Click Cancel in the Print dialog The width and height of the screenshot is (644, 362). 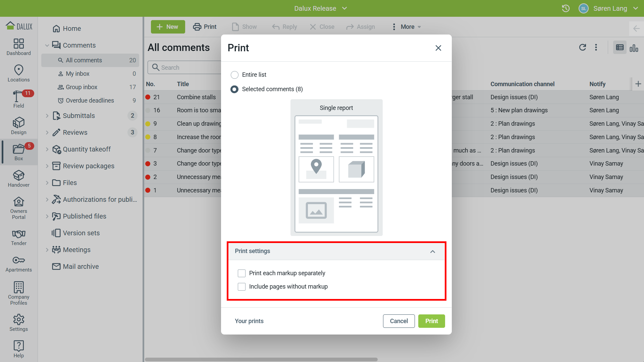399,321
